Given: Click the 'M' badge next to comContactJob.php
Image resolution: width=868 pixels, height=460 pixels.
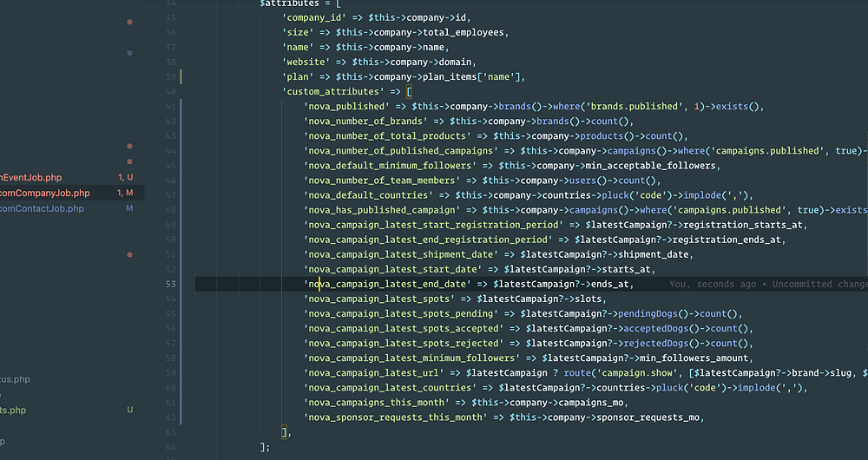Looking at the screenshot, I should tap(129, 208).
